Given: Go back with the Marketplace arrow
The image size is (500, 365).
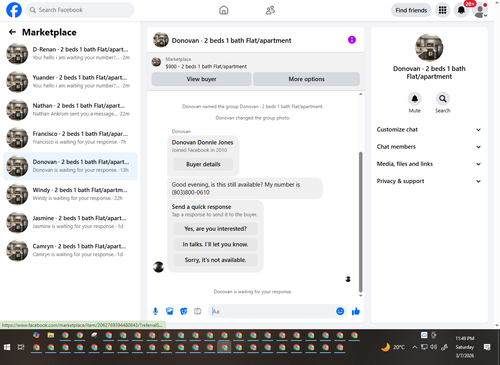Looking at the screenshot, I should pos(12,32).
